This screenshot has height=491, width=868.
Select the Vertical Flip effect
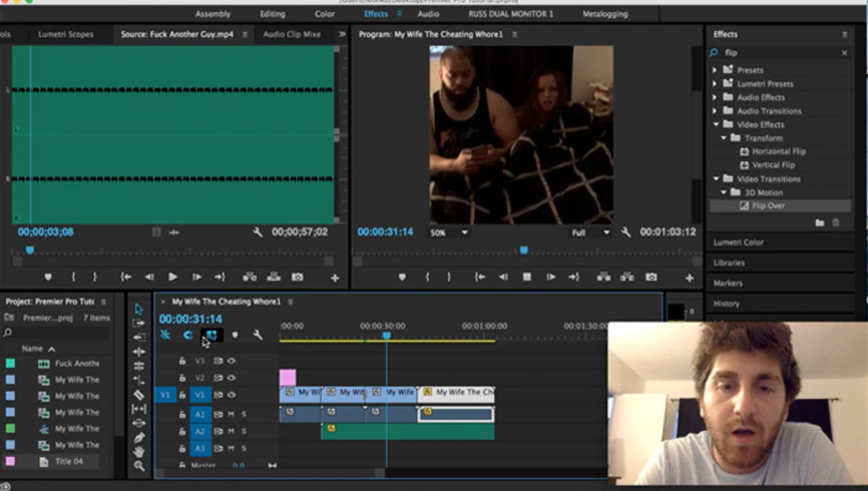point(774,165)
